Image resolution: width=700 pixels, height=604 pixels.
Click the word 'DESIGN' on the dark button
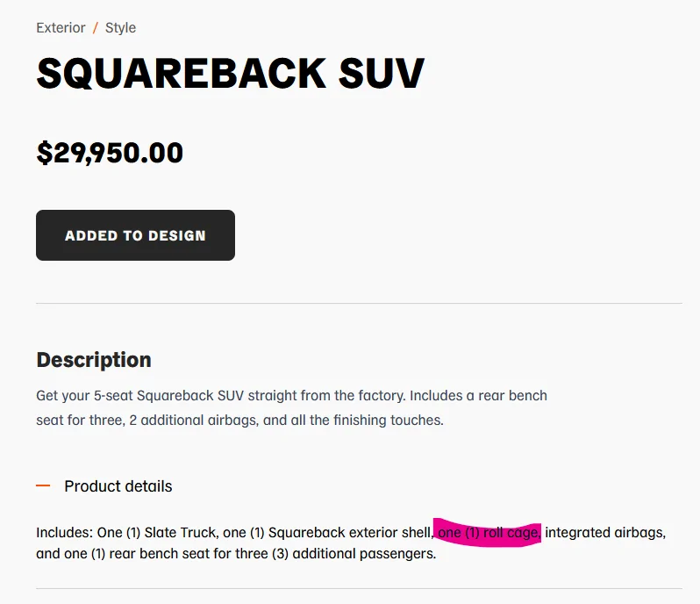177,235
